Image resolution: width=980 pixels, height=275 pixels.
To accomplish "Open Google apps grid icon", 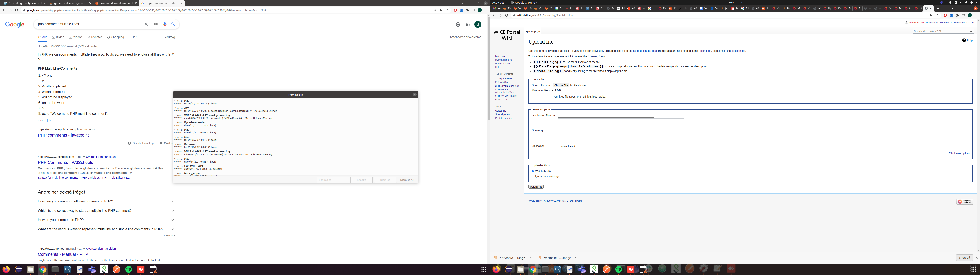I will [468, 24].
